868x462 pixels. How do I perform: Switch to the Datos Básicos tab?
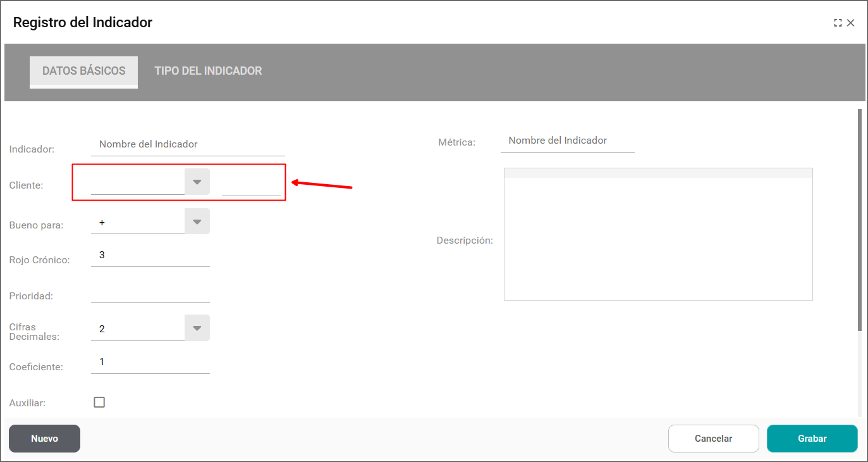click(x=83, y=71)
